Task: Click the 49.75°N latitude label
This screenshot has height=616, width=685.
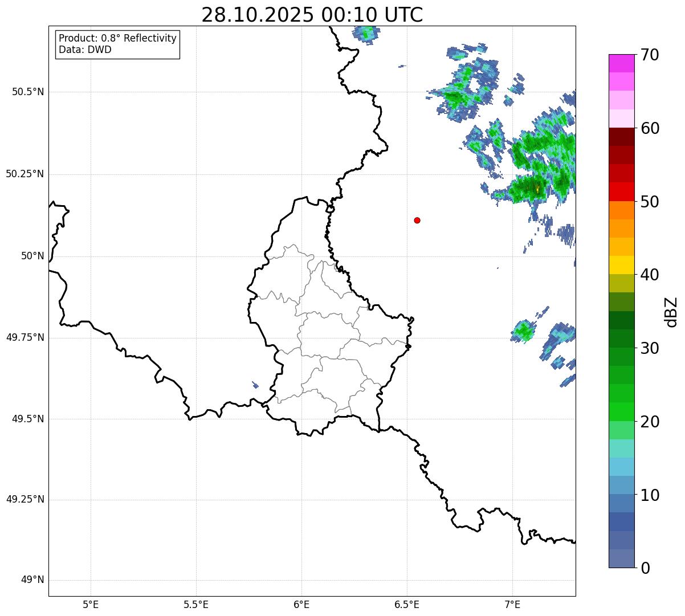Action: pos(25,337)
